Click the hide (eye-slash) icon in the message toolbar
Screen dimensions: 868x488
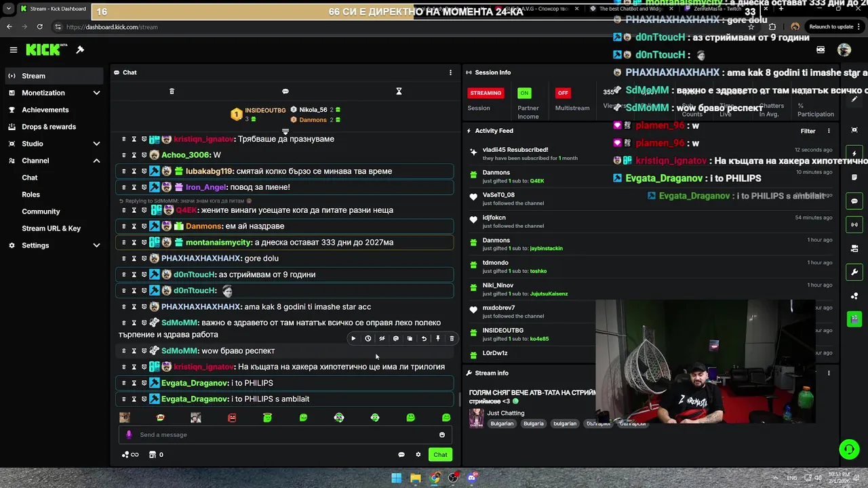tap(382, 338)
